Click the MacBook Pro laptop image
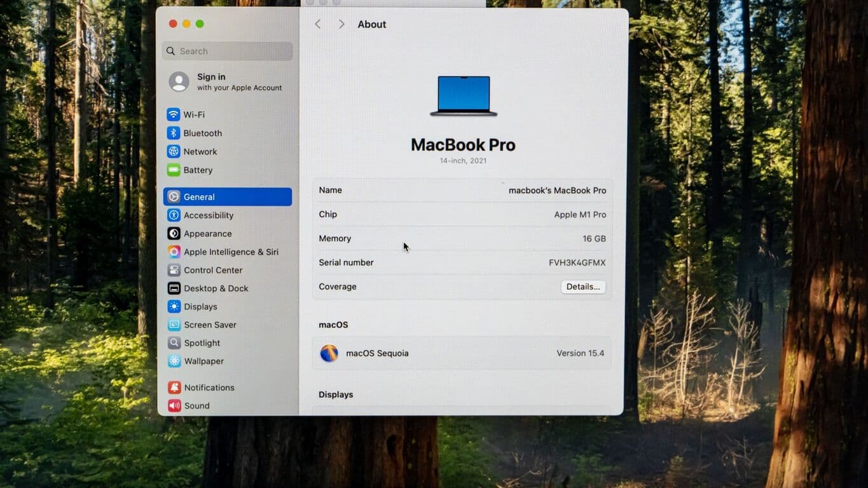 coord(464,96)
